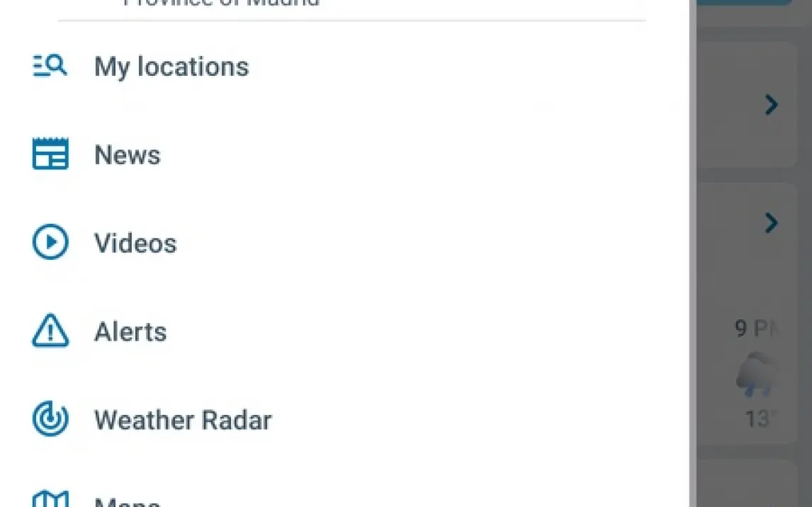Open the My locations menu entry
The image size is (812, 507).
171,67
